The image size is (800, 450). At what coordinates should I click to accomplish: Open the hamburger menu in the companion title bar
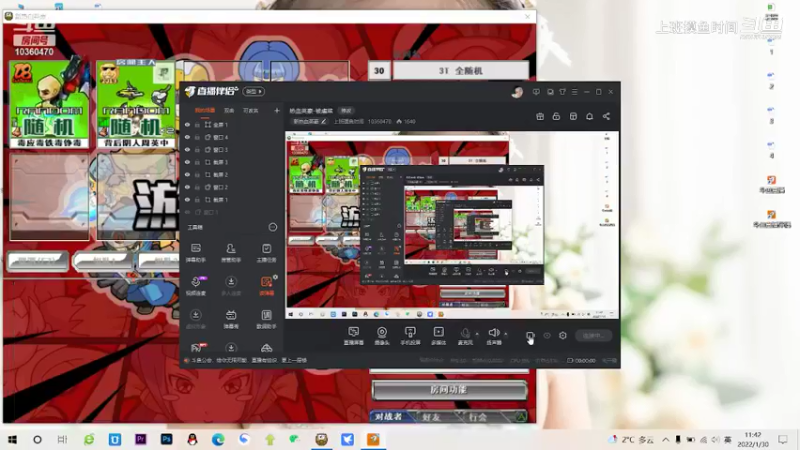coord(574,92)
